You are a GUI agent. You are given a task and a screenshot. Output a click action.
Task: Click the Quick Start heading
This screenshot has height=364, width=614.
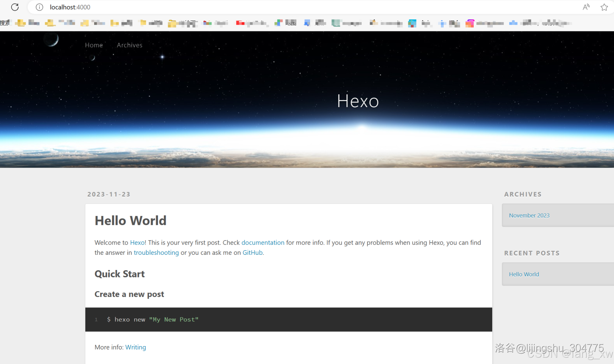pos(119,274)
